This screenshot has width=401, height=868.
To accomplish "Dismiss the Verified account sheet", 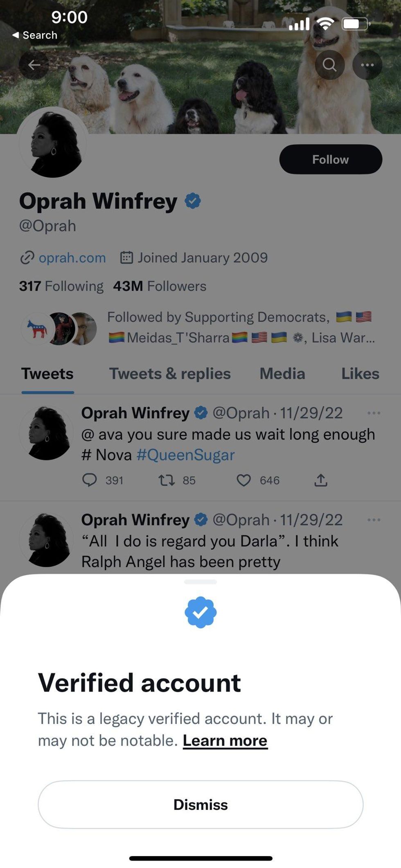I will (200, 805).
